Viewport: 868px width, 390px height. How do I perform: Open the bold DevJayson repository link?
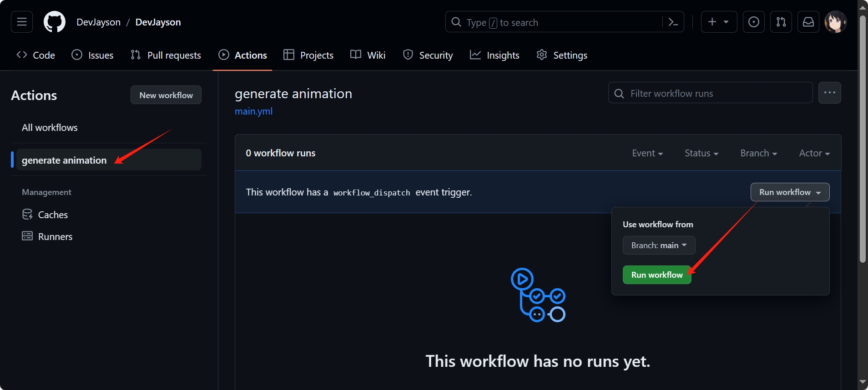[x=158, y=22]
